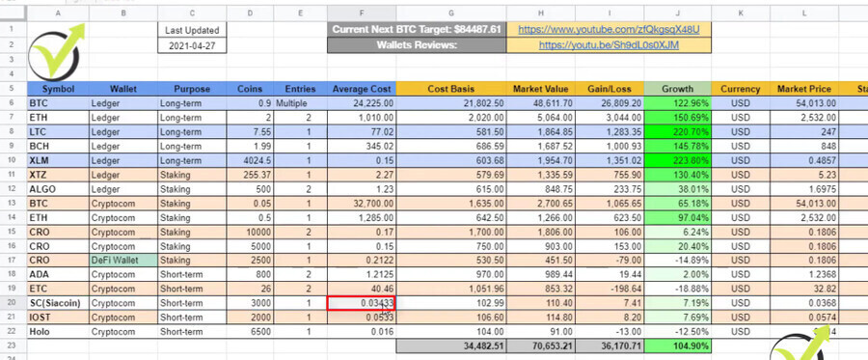Click the 'Symbol' header cell
Image resolution: width=868 pixels, height=360 pixels.
(x=58, y=89)
